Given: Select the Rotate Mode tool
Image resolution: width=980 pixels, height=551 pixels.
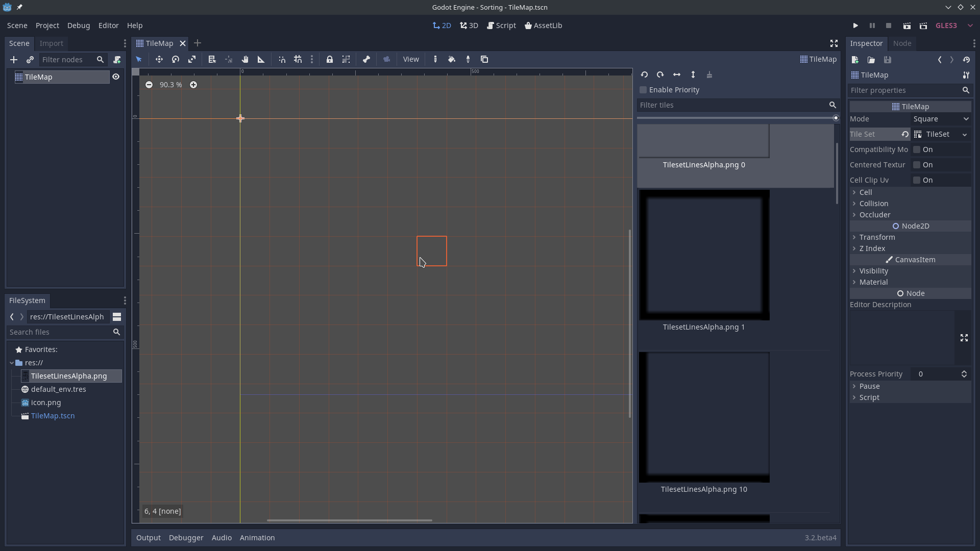Looking at the screenshot, I should [x=176, y=59].
